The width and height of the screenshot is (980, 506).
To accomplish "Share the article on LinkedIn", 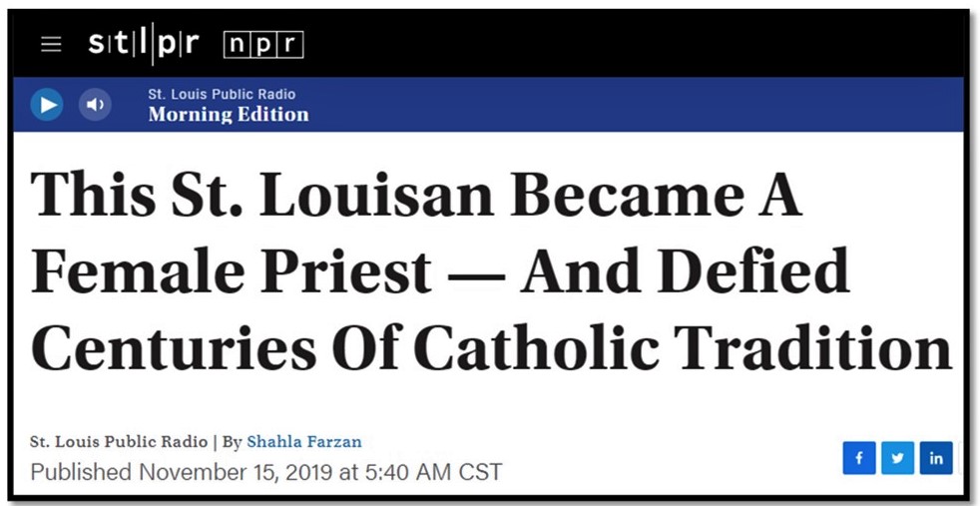I will pos(936,458).
